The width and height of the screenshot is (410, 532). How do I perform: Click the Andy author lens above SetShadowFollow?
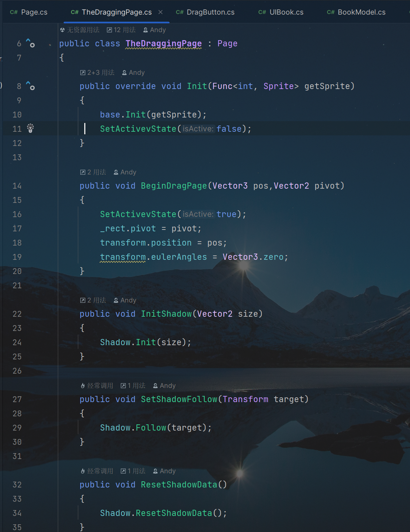pyautogui.click(x=165, y=386)
